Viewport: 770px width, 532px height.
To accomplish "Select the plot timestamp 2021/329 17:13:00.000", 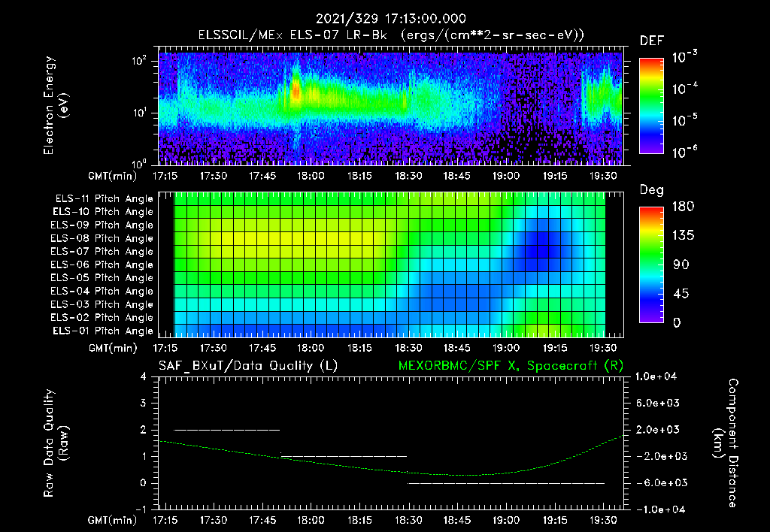I will coord(390,19).
